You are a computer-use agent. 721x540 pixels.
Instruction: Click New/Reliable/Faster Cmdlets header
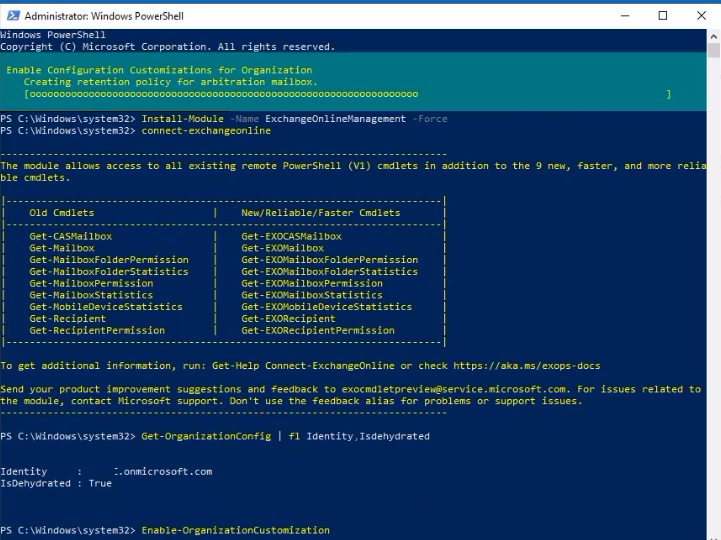pos(320,213)
